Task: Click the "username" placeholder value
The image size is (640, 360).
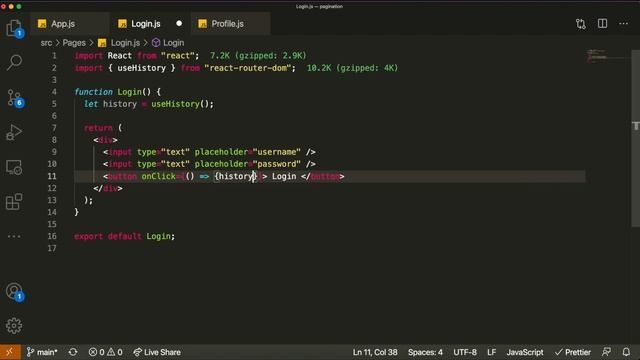Action: 276,152
